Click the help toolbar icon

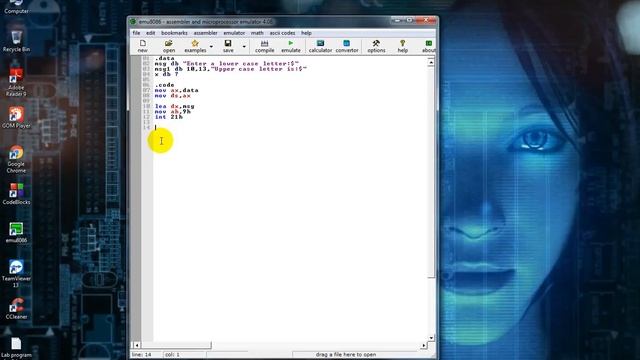(x=402, y=46)
